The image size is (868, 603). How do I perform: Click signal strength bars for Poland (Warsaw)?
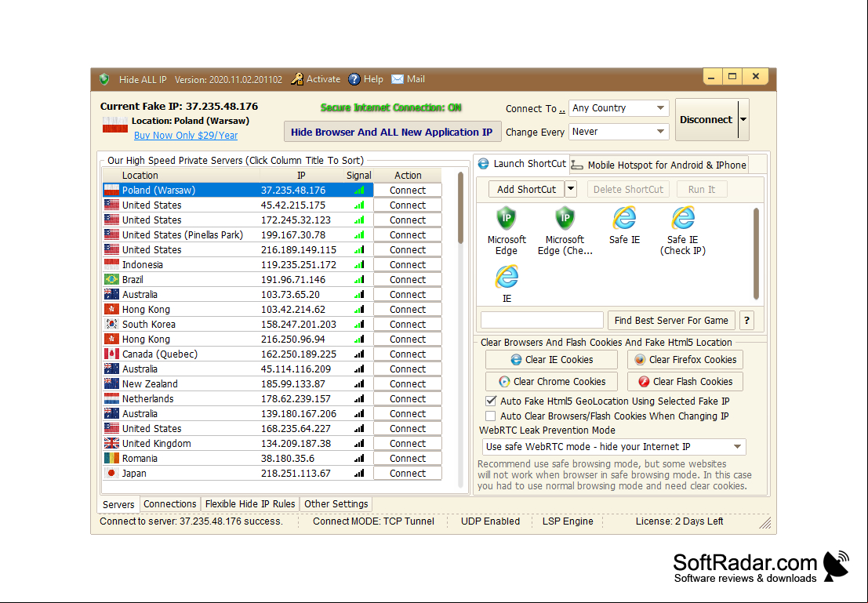(x=359, y=190)
